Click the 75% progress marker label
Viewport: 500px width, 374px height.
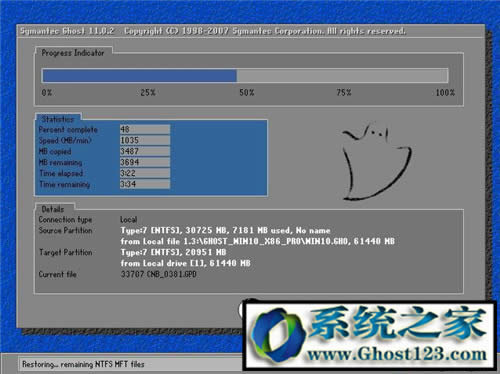(344, 93)
